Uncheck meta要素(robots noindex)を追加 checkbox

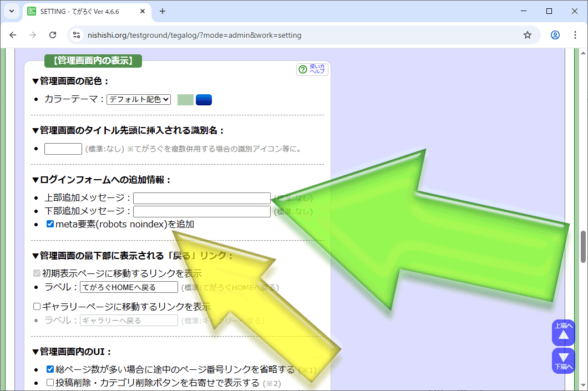pos(50,225)
